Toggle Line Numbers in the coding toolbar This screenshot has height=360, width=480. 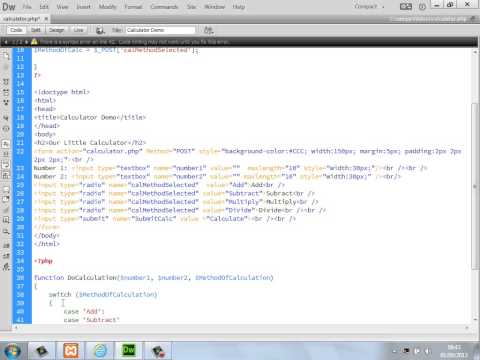6,144
